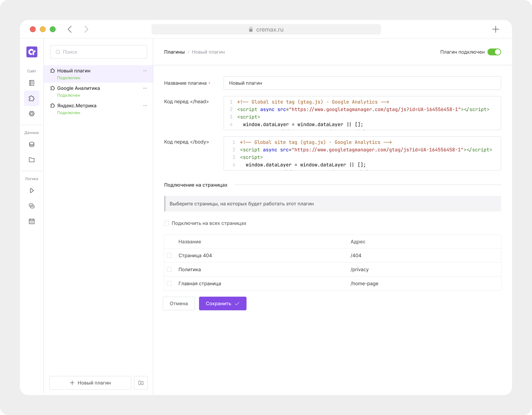Click the Название column header
This screenshot has height=415, width=532.
pyautogui.click(x=190, y=242)
